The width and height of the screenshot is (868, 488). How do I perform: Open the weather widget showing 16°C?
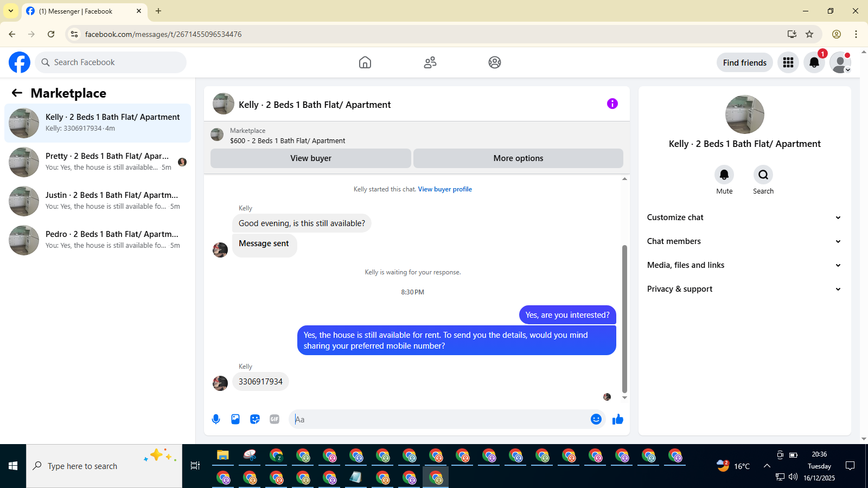coord(733,466)
